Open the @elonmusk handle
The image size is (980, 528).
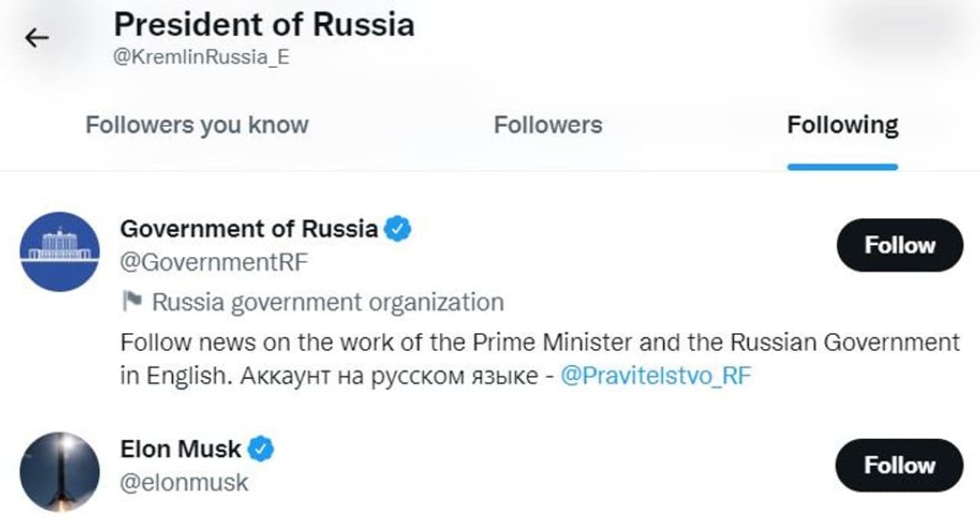coord(185,483)
